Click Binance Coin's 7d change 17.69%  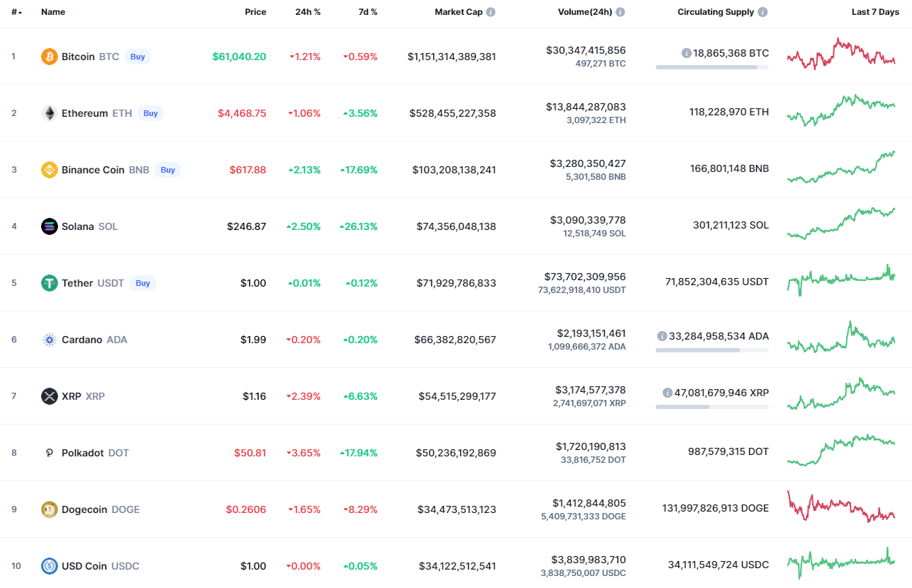click(x=359, y=170)
